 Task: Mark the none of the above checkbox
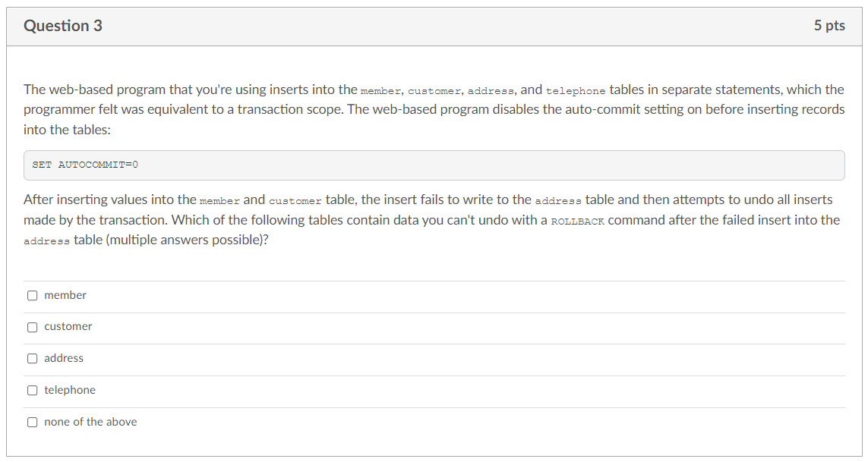33,422
